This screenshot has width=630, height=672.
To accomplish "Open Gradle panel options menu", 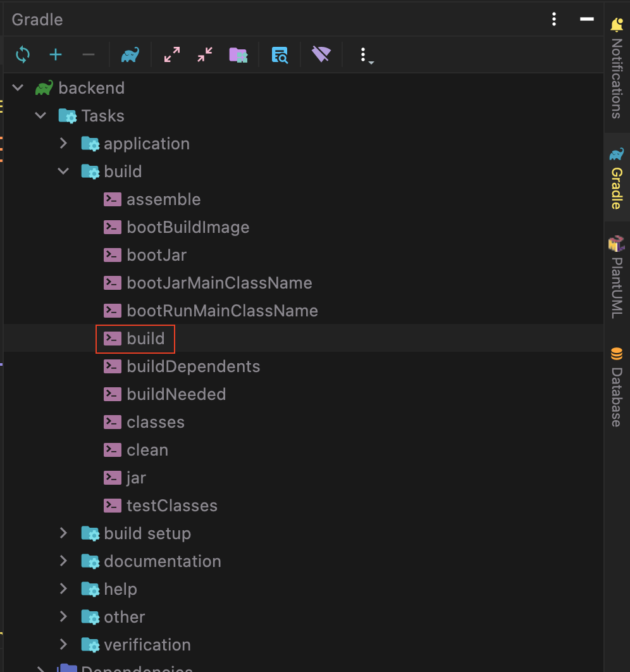I will [x=553, y=19].
